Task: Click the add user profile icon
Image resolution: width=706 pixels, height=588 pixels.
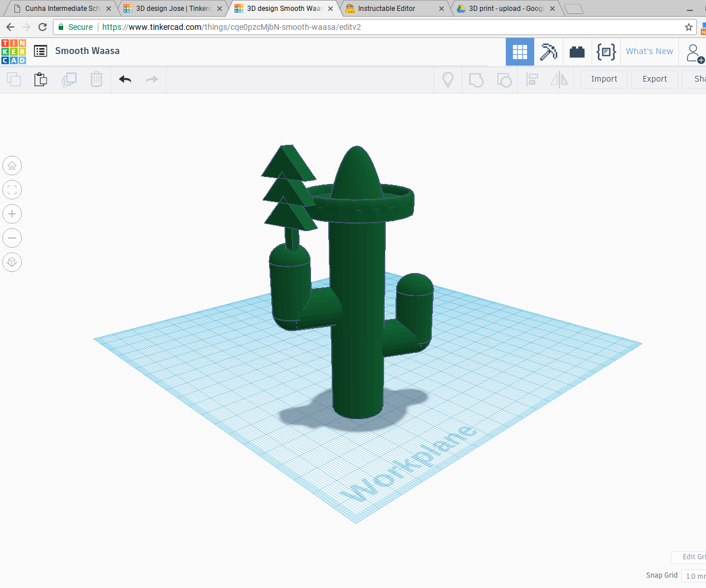Action: click(x=695, y=53)
